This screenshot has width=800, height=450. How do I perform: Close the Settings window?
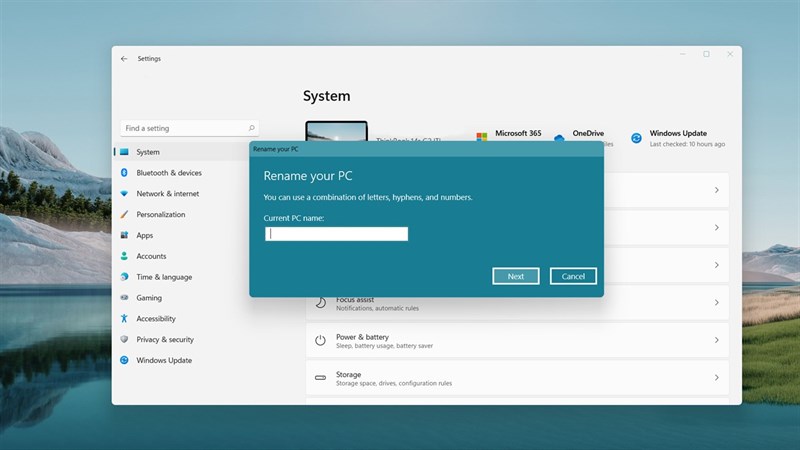pyautogui.click(x=730, y=54)
